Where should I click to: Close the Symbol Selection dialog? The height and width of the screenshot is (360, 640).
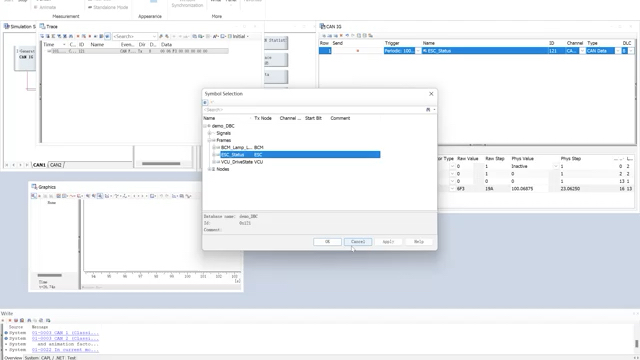(431, 93)
